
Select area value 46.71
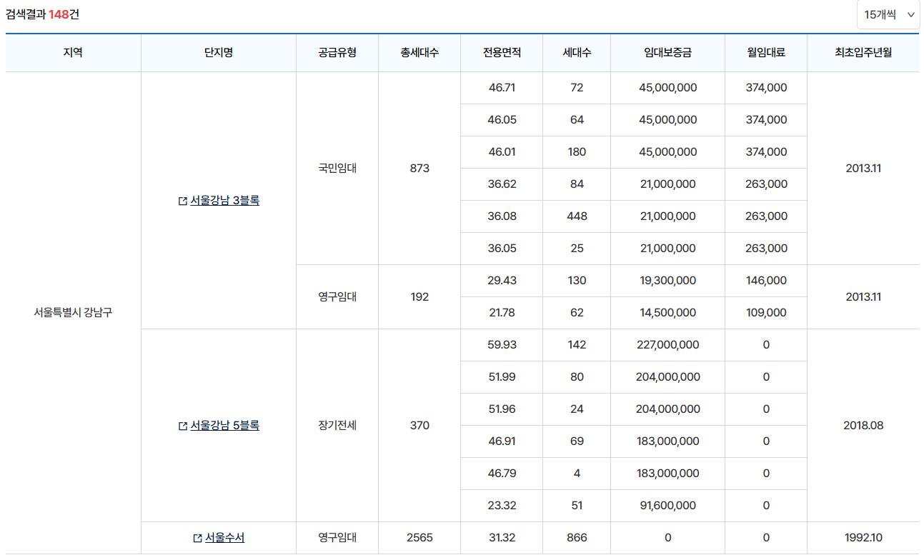click(502, 88)
